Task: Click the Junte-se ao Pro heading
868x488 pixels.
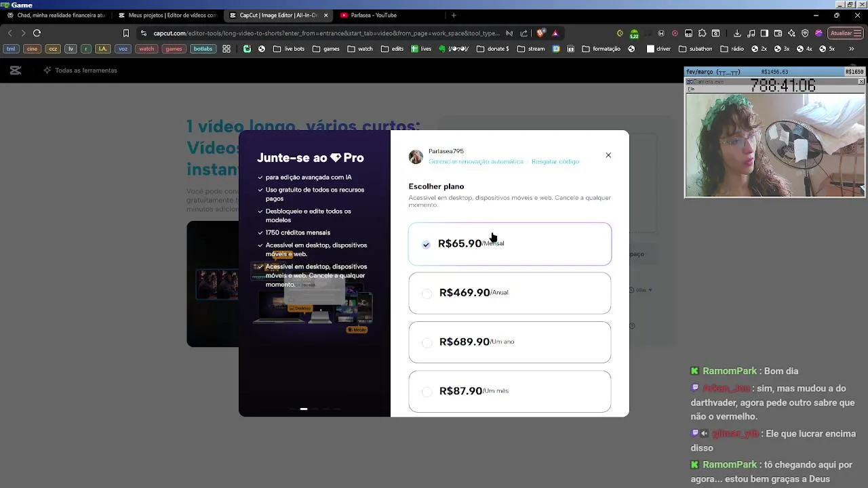Action: (311, 157)
